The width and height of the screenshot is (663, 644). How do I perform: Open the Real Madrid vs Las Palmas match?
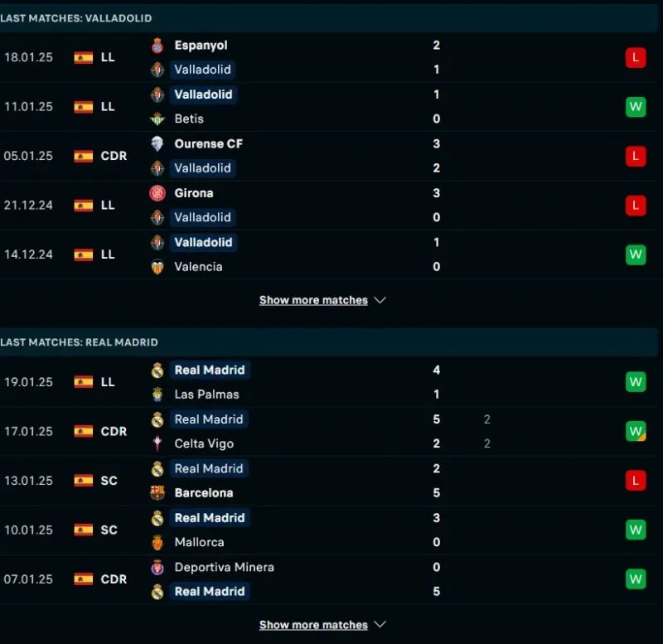(x=331, y=382)
